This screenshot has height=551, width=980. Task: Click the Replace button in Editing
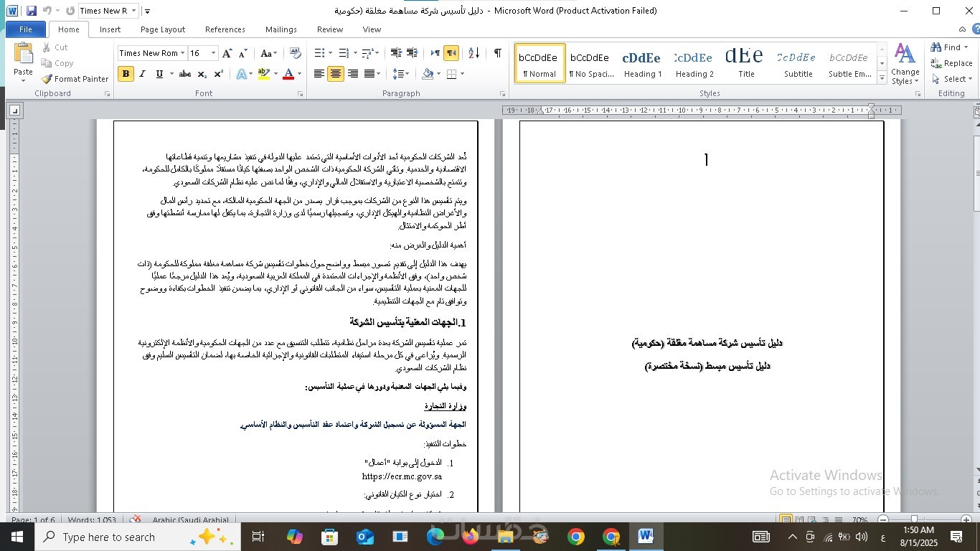coord(951,63)
